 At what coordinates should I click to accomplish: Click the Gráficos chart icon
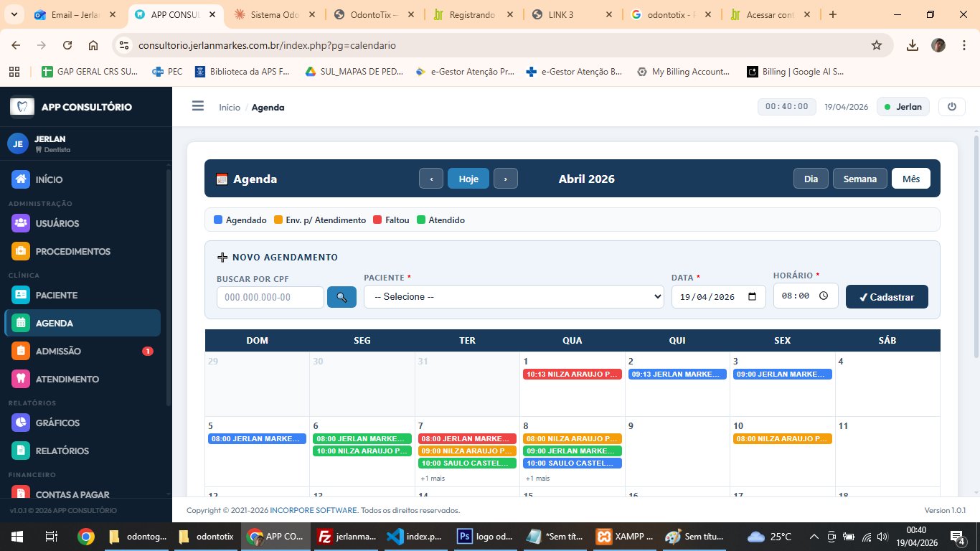[20, 423]
